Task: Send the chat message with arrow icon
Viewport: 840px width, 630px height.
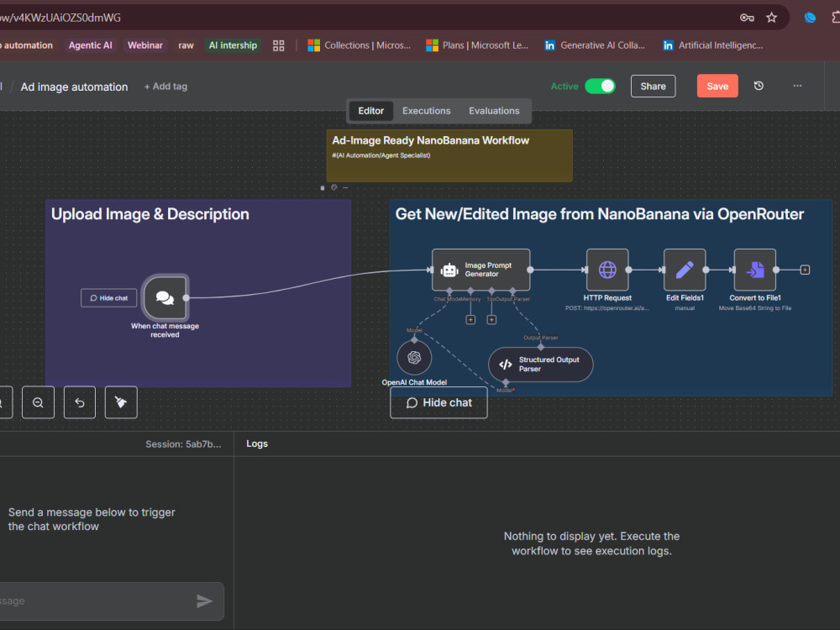Action: (204, 601)
